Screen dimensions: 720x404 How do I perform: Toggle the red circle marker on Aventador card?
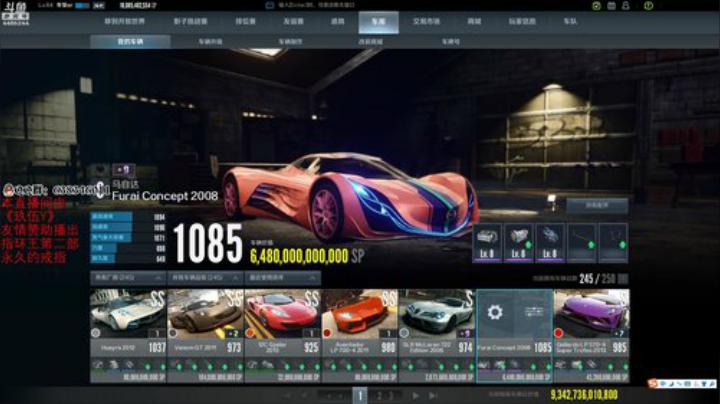[327, 333]
